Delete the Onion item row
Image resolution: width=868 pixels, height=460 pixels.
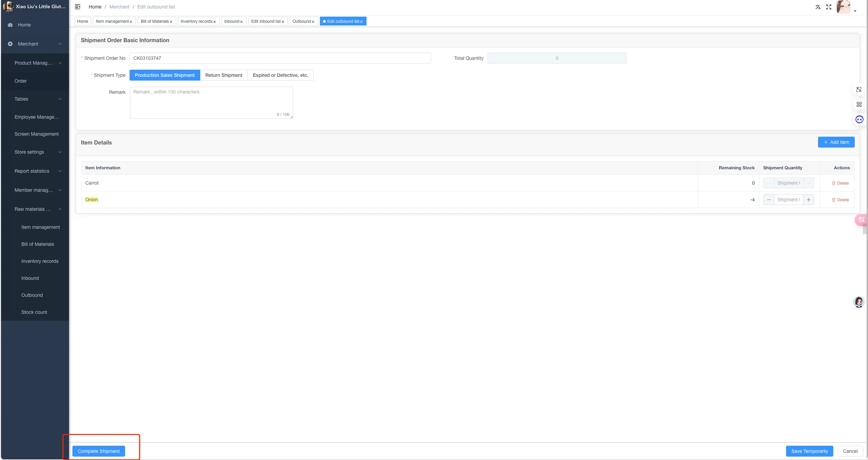pyautogui.click(x=840, y=200)
